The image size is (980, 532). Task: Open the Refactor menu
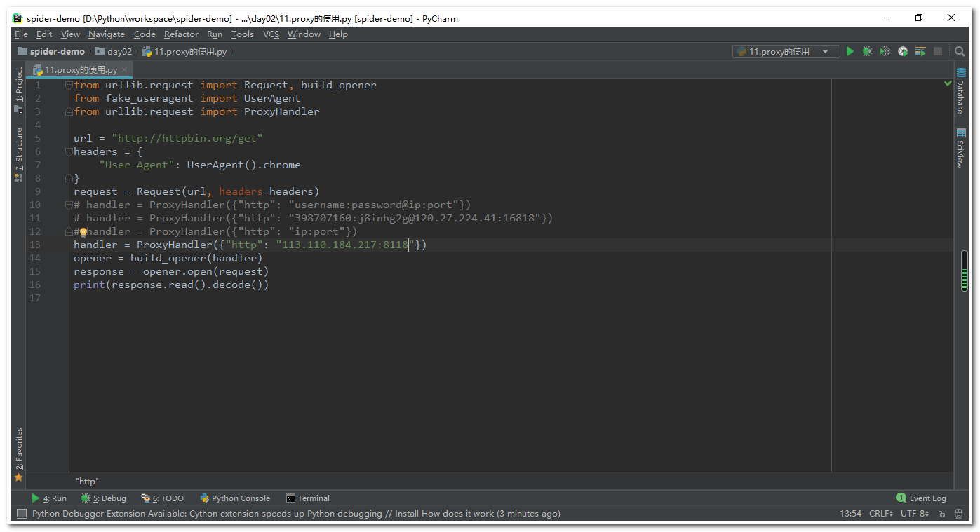click(181, 34)
